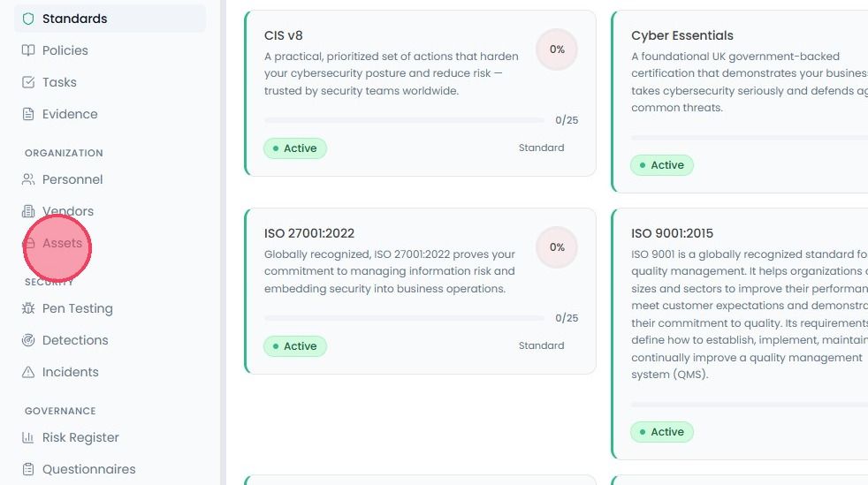The height and width of the screenshot is (485, 868).
Task: Click the Pen Testing bug icon
Action: click(x=28, y=308)
